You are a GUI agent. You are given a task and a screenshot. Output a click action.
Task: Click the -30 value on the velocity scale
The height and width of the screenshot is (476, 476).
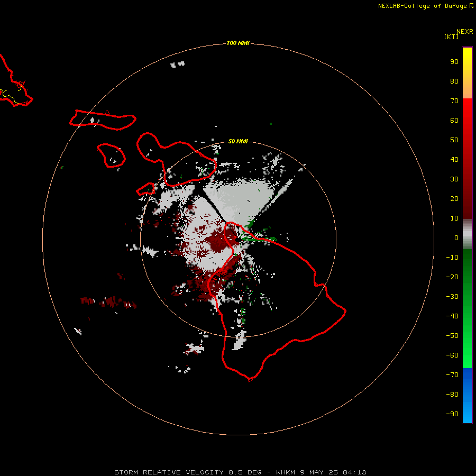(x=452, y=297)
